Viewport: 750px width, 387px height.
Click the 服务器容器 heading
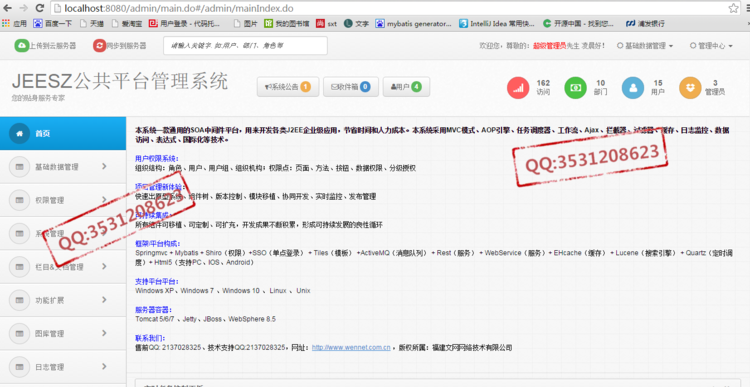coord(153,310)
